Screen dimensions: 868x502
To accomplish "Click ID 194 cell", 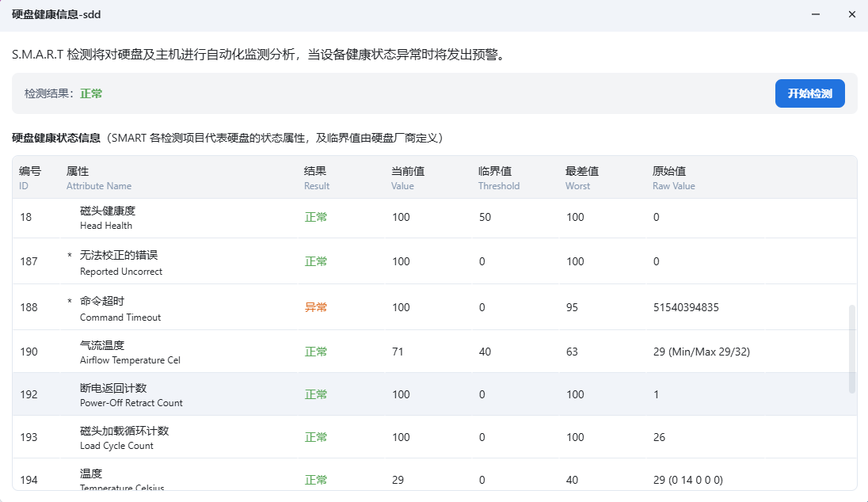I will (29, 480).
